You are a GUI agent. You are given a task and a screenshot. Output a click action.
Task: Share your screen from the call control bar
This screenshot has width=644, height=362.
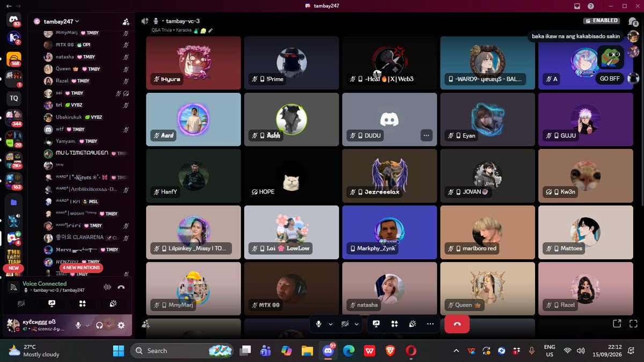(376, 324)
